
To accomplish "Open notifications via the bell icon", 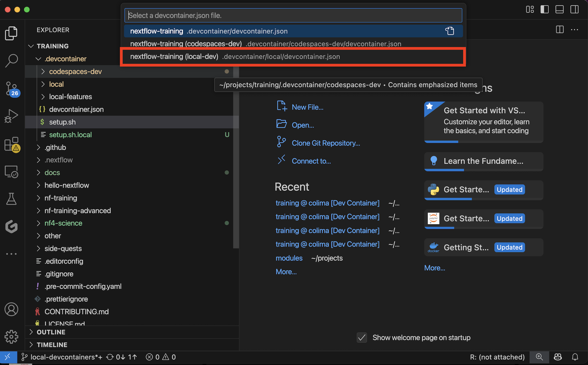I will pos(575,357).
